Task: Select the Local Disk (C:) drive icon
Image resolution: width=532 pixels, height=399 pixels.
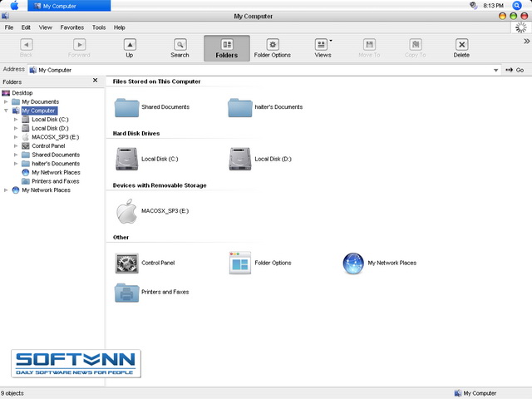Action: [126, 159]
